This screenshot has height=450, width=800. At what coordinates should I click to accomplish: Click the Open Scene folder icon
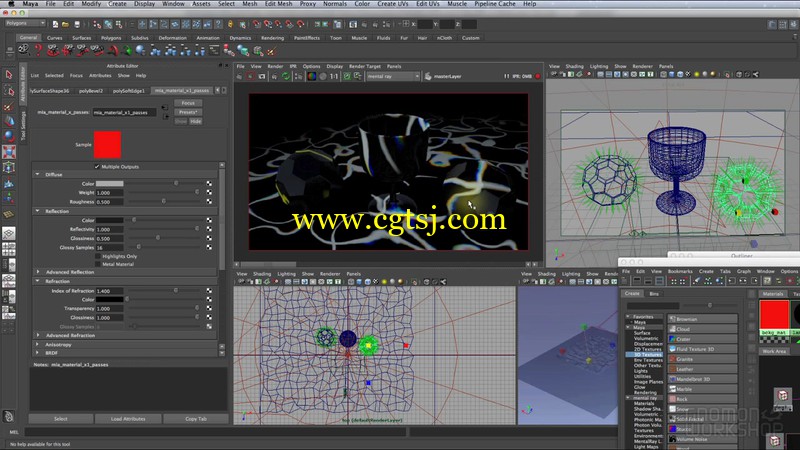[65, 24]
